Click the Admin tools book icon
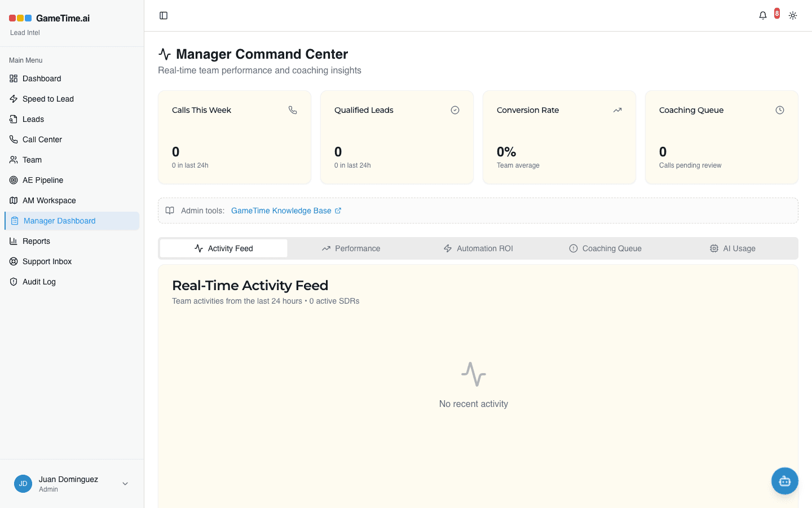This screenshot has height=508, width=812. (170, 211)
